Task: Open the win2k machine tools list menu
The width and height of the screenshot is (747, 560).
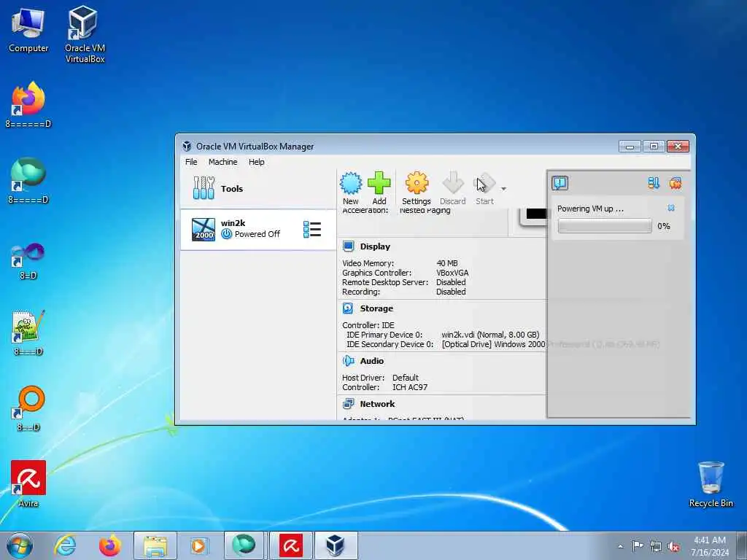Action: click(x=312, y=229)
